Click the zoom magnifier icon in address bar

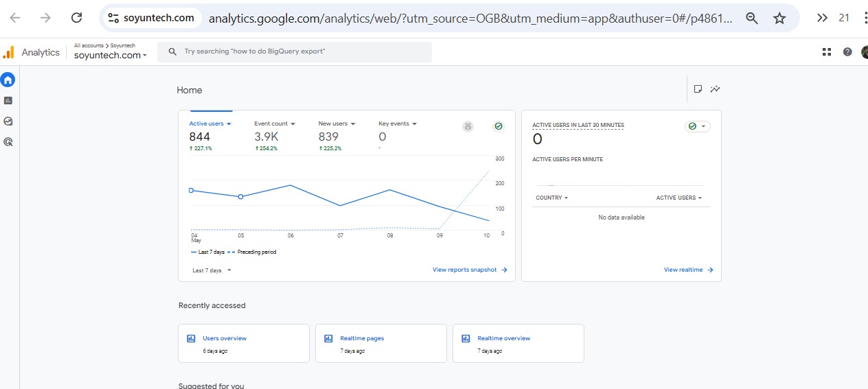click(x=752, y=19)
